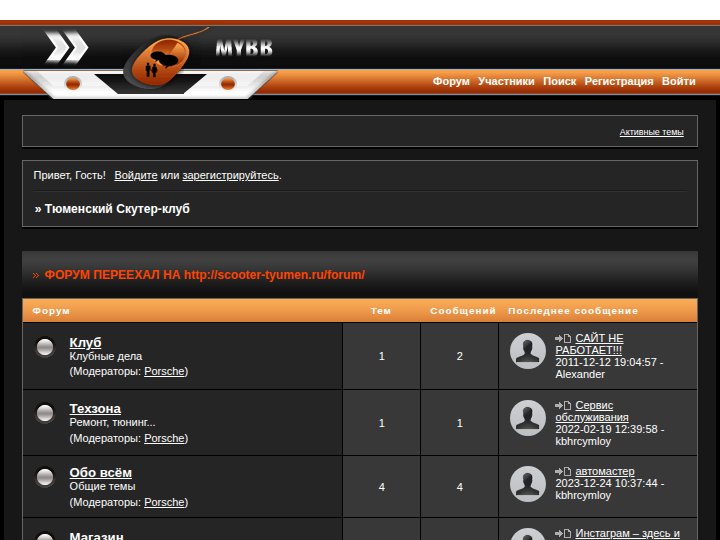Open Porsche moderator profile under Техзона
The width and height of the screenshot is (720, 540).
pos(164,438)
